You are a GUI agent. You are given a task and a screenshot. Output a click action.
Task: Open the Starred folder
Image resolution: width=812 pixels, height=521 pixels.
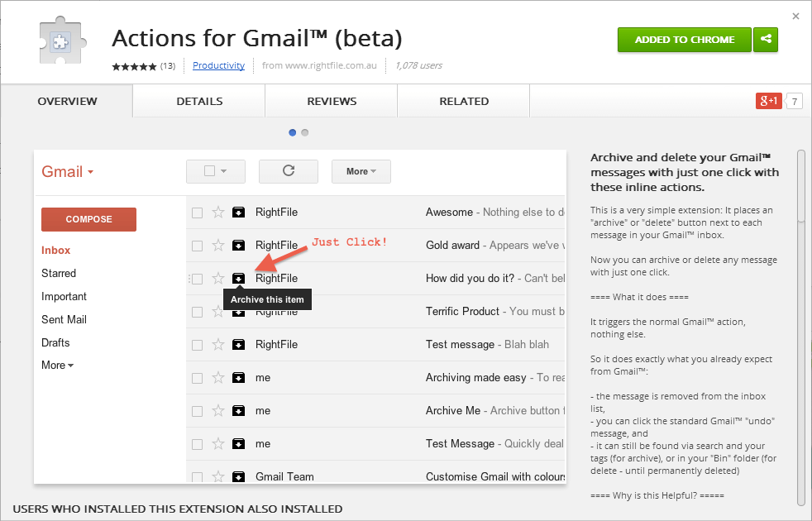pyautogui.click(x=59, y=273)
